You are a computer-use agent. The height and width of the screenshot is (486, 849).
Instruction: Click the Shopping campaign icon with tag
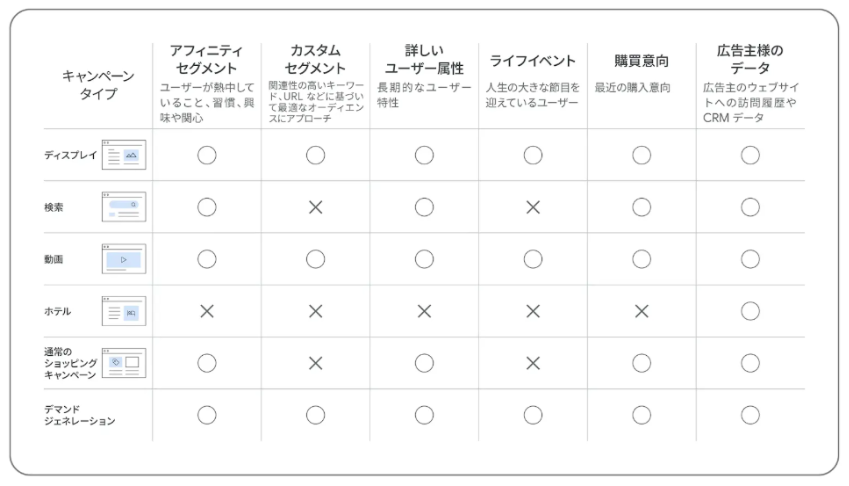[x=124, y=363]
